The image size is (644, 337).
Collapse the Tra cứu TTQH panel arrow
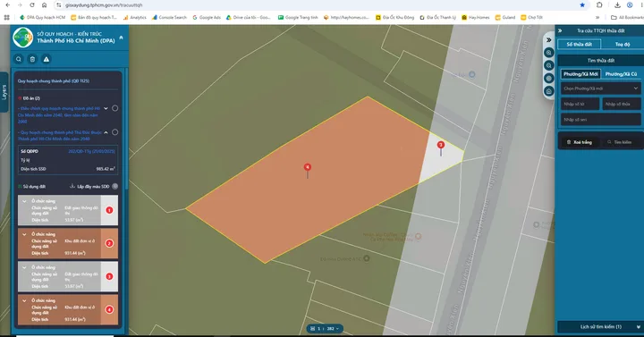tap(560, 30)
